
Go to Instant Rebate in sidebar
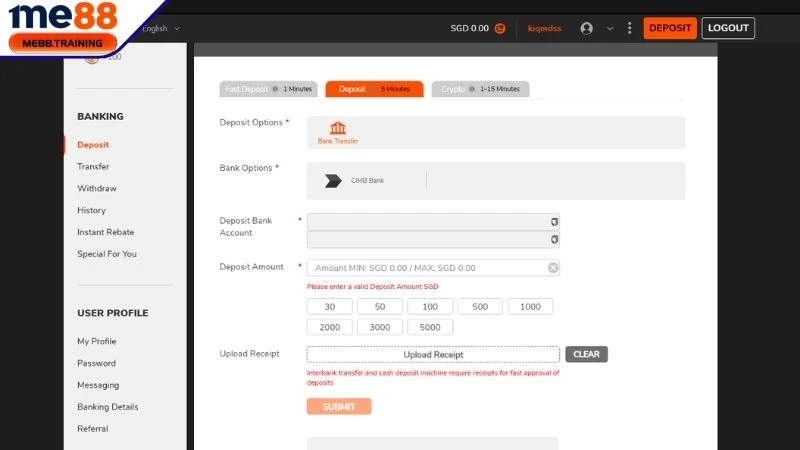coord(105,232)
